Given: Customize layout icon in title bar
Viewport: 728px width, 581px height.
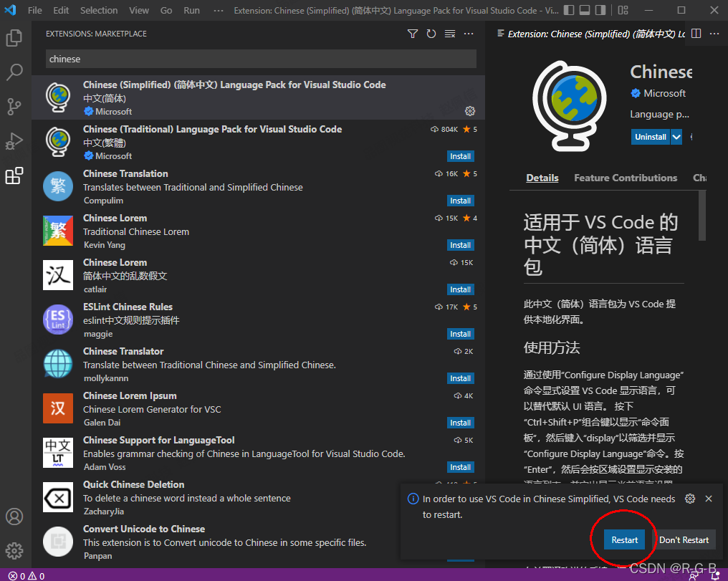Looking at the screenshot, I should click(623, 10).
